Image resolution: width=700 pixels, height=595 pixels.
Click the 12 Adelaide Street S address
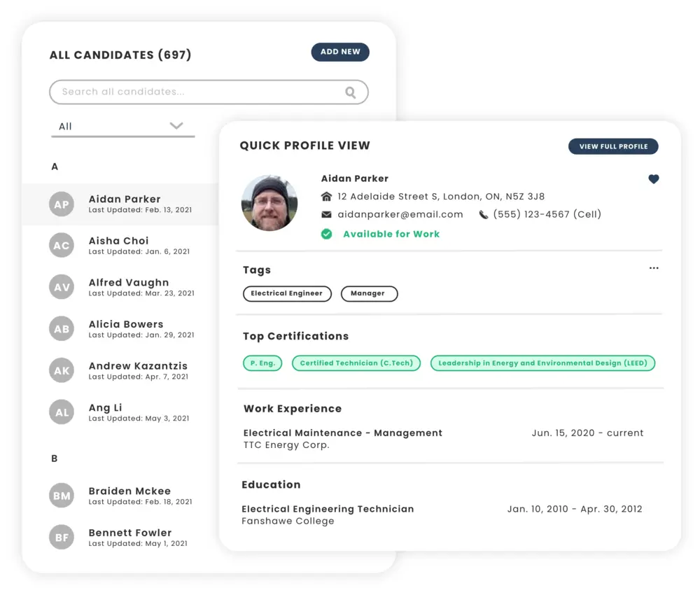pyautogui.click(x=441, y=197)
